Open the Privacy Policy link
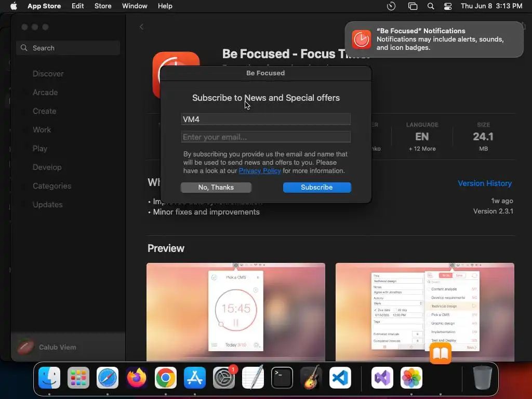532x399 pixels. click(260, 170)
